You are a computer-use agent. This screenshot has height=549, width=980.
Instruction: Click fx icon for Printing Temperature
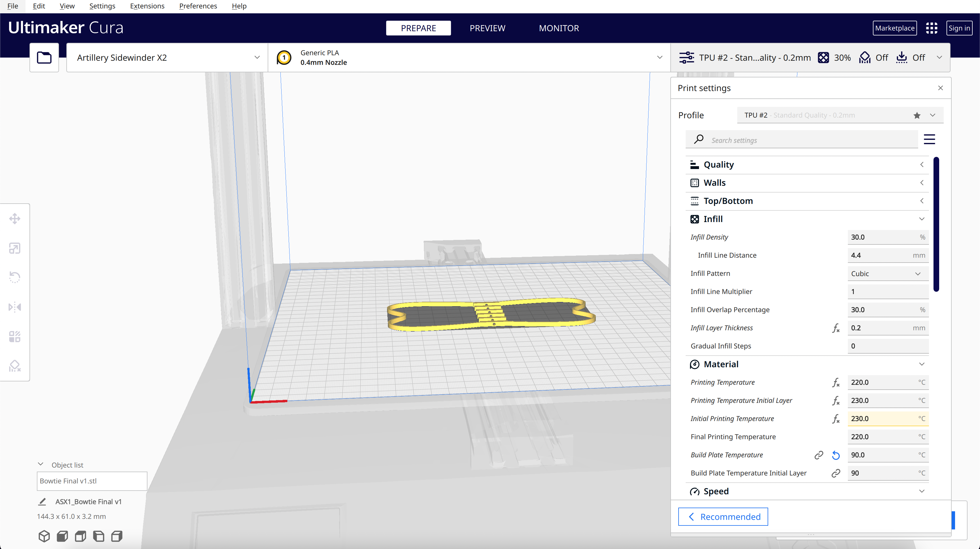(x=836, y=382)
